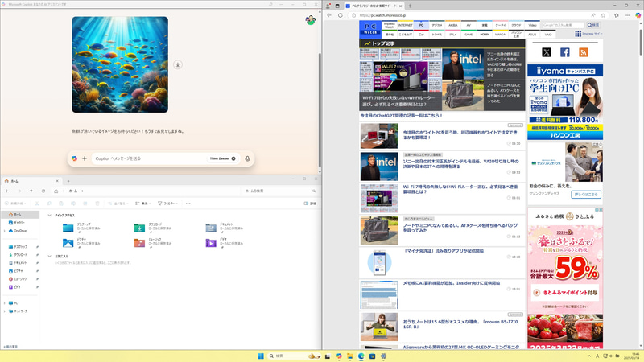Screen dimensions: 644x362
Task: Reload the PC Watch page in Edge
Action: 340,15
